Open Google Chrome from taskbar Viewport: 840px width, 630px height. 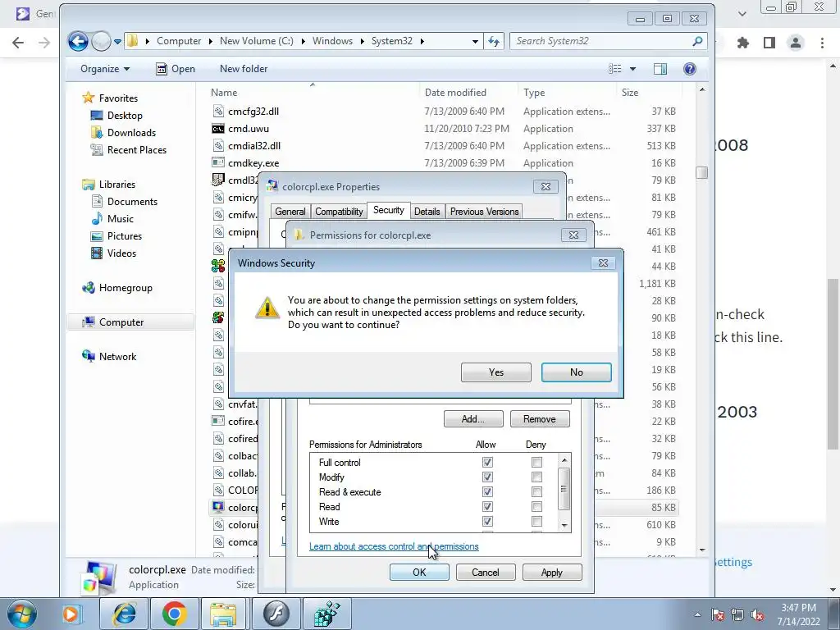(x=174, y=614)
